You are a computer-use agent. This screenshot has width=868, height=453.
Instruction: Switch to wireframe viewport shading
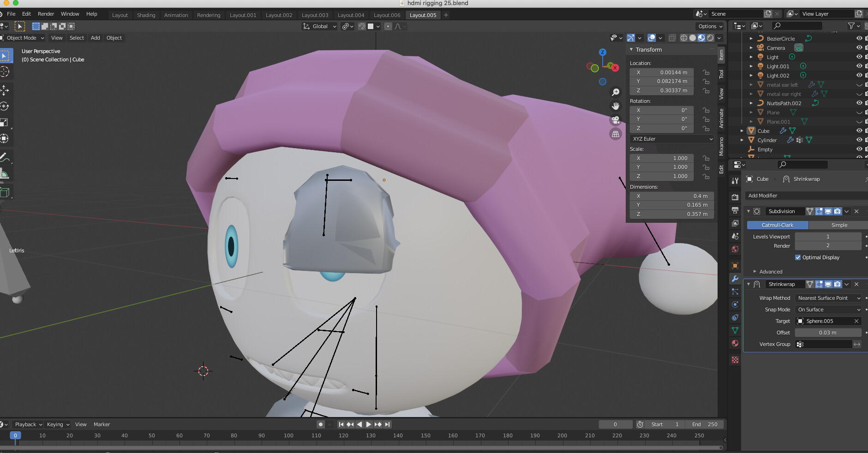coord(684,38)
